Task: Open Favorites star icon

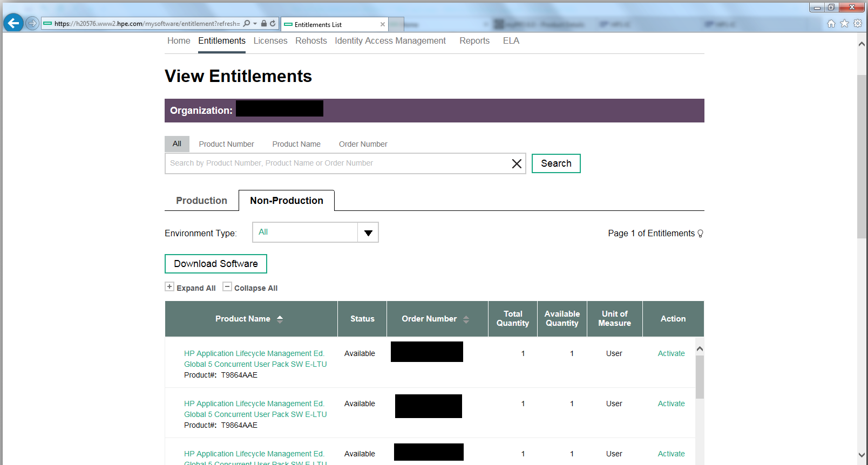Action: tap(845, 23)
